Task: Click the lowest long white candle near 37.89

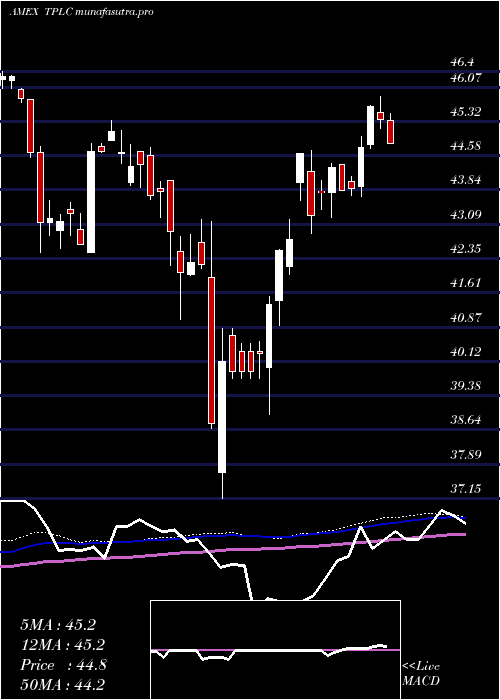Action: 222,417
